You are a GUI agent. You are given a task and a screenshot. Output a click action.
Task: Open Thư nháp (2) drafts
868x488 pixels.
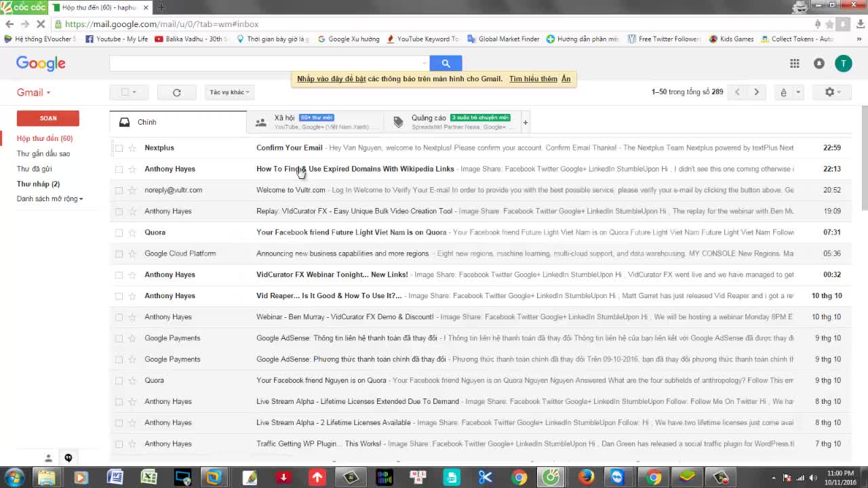(38, 184)
